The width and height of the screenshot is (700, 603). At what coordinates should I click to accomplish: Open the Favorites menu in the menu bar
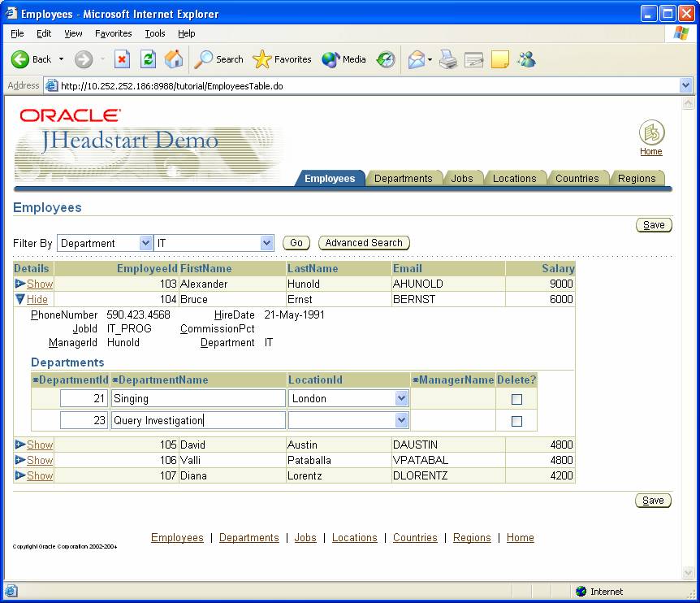(x=113, y=33)
